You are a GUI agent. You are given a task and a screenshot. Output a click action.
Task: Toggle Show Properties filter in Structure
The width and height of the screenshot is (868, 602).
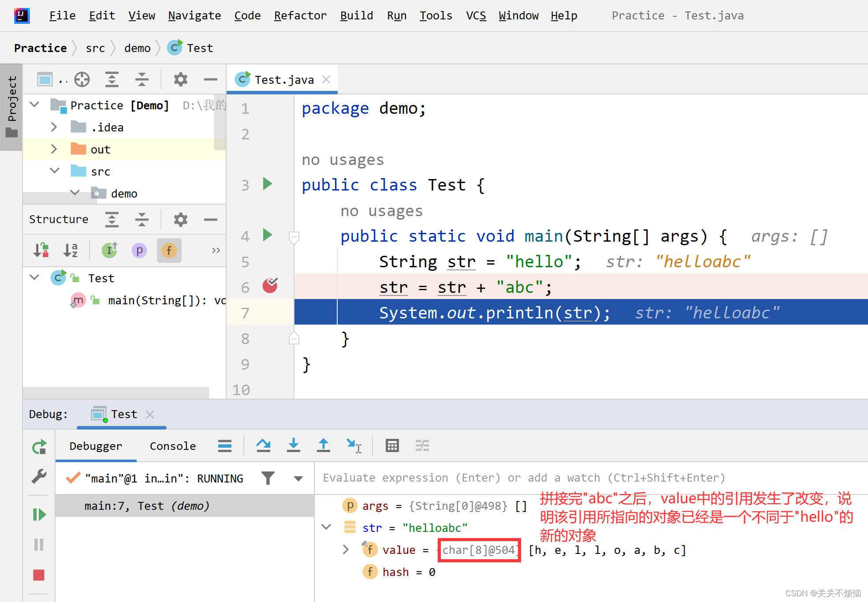139,251
